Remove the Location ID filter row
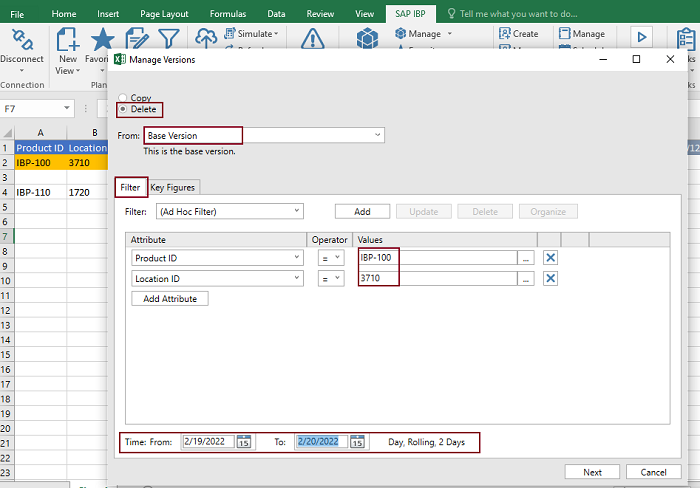 [x=550, y=278]
